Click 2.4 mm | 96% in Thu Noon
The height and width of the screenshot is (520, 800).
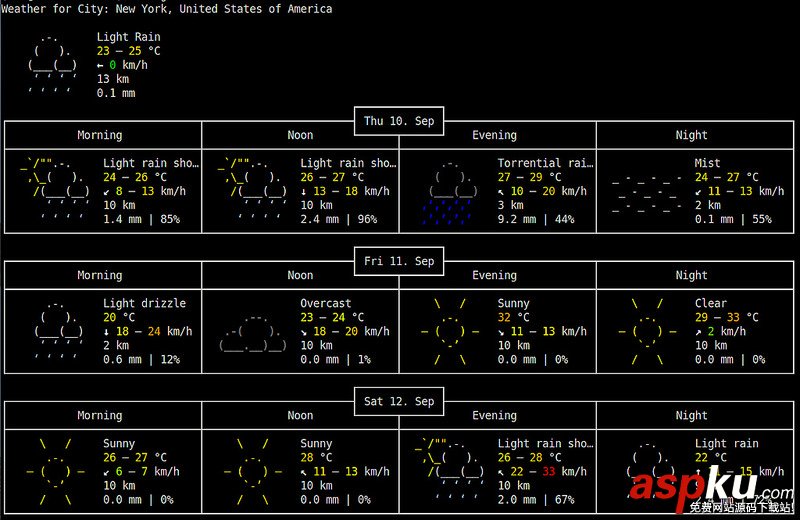click(338, 219)
